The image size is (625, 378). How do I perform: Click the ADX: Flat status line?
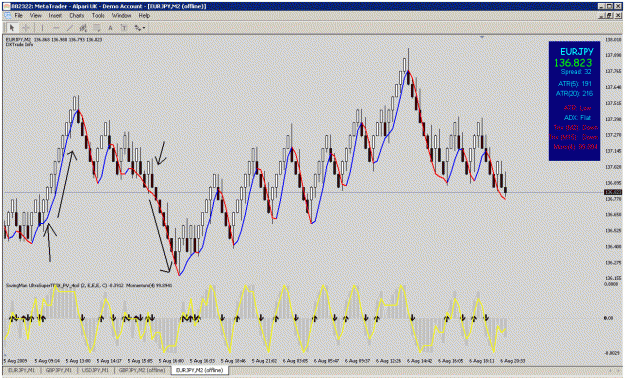pos(578,118)
